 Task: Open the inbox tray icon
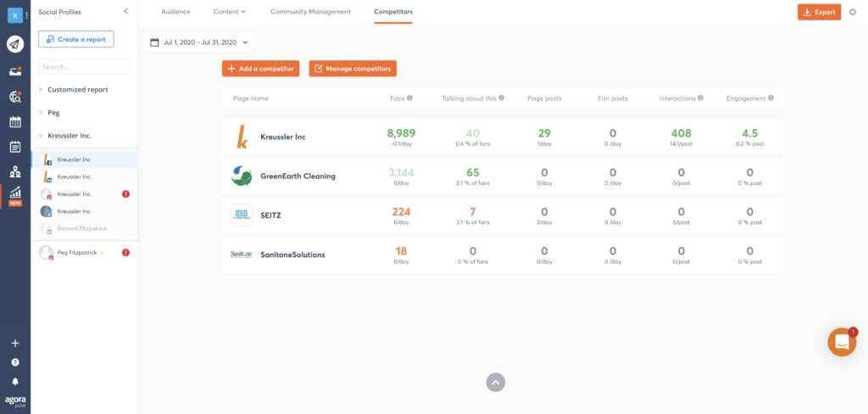15,71
